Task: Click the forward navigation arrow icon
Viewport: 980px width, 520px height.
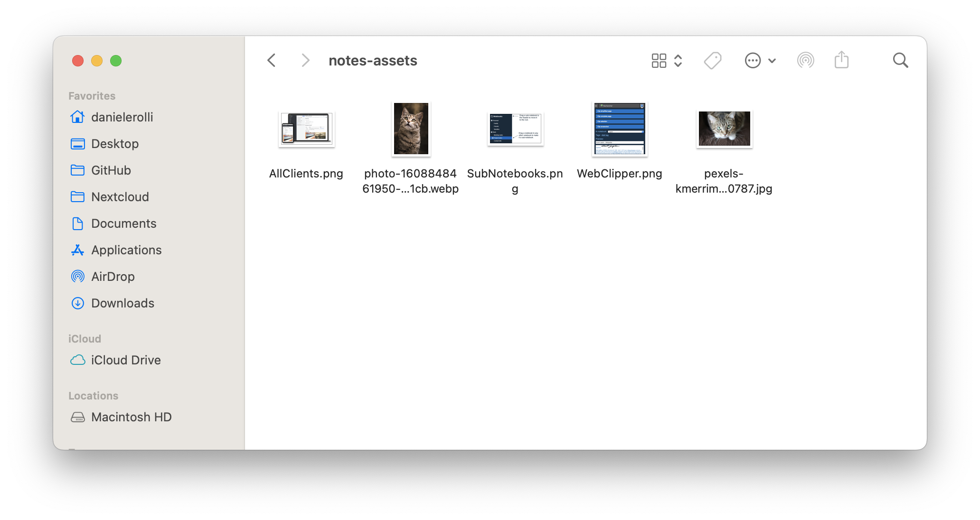Action: click(305, 61)
